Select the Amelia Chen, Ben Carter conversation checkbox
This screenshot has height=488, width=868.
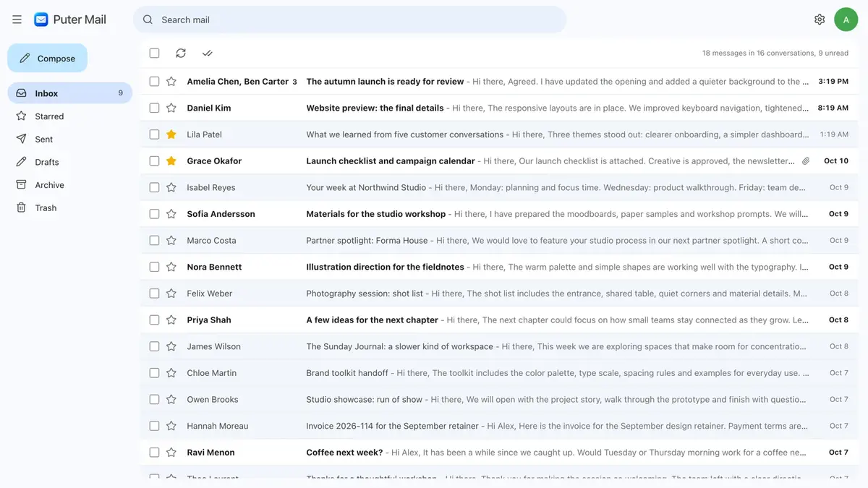coord(154,82)
